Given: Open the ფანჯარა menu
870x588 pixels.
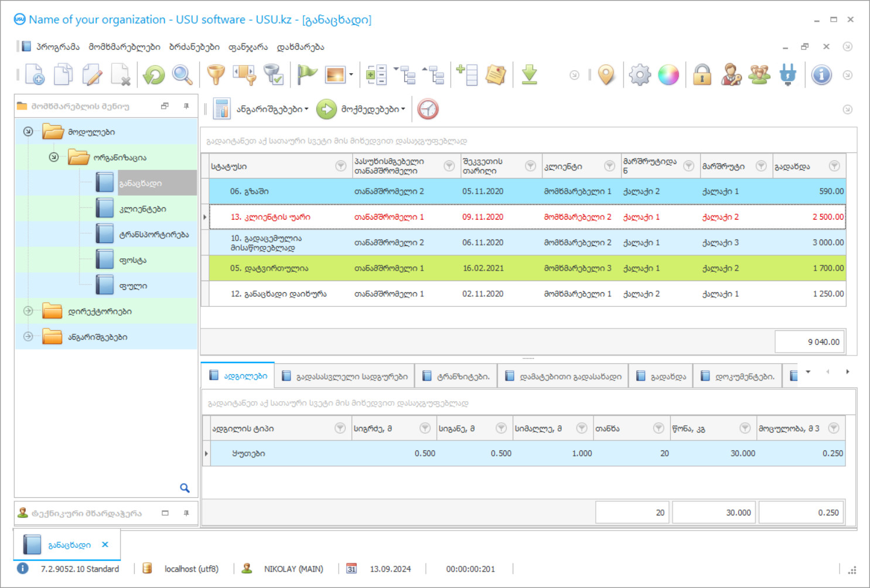Looking at the screenshot, I should tap(248, 47).
